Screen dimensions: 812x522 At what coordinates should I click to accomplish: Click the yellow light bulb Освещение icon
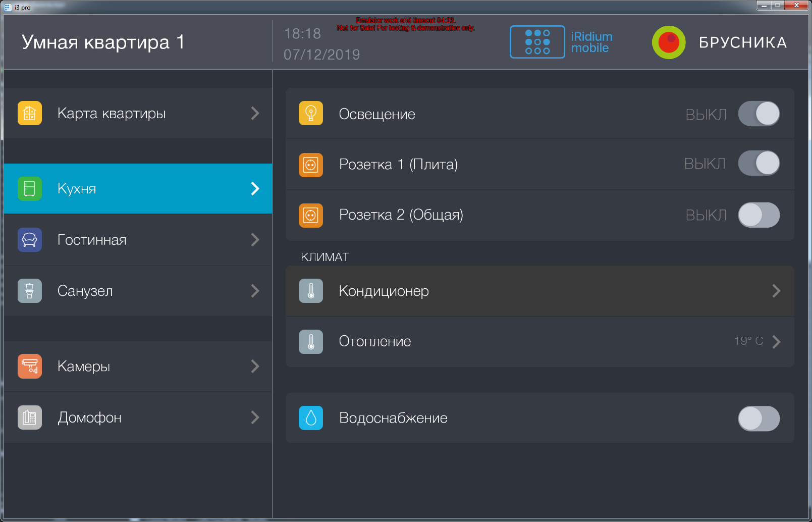point(311,114)
